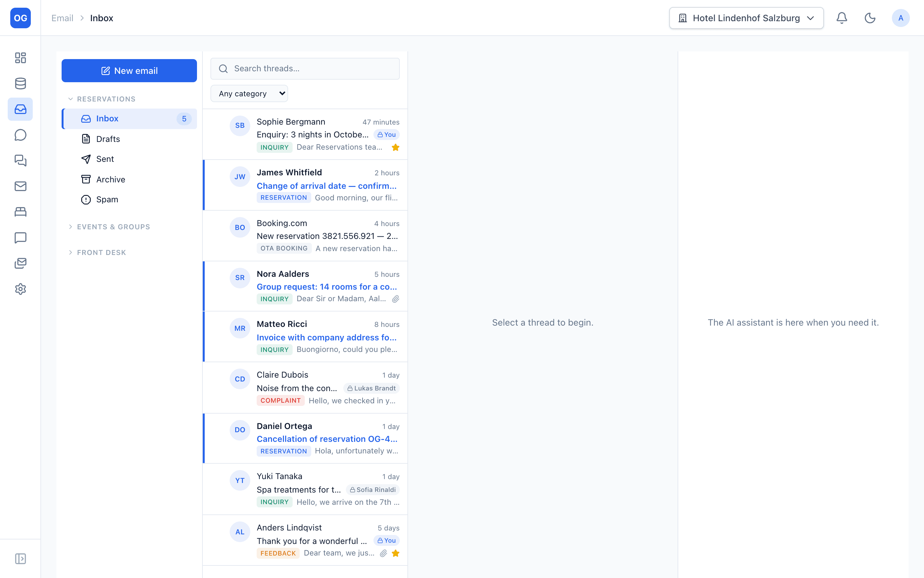Click the Inbox breadcrumb text
The height and width of the screenshot is (578, 924).
[x=102, y=18]
